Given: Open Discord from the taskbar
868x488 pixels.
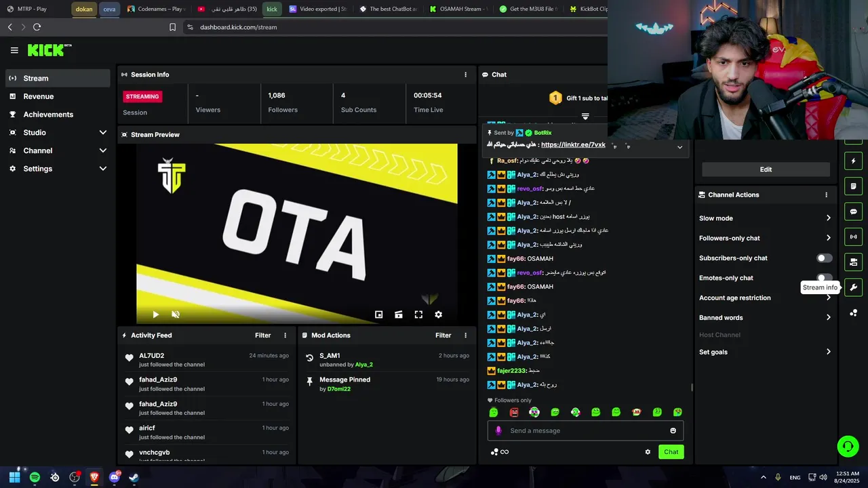Looking at the screenshot, I should pos(114,477).
